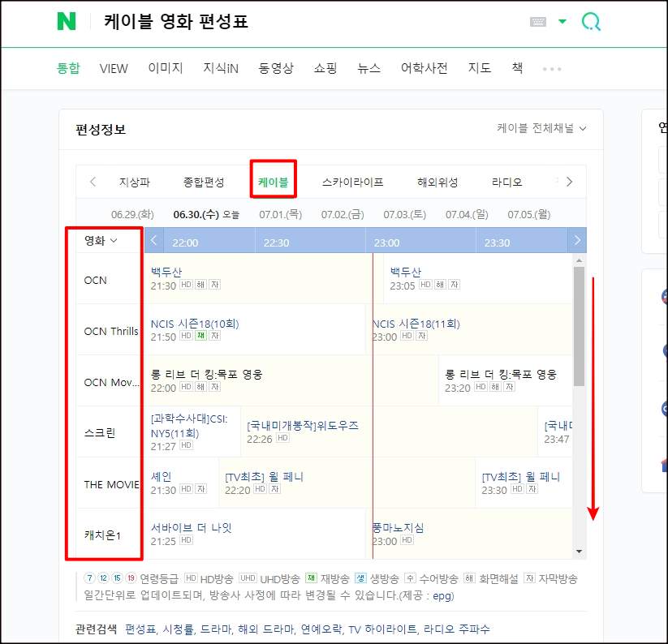The width and height of the screenshot is (668, 644).
Task: Open NCIS 시즌18(11회) program
Action: (416, 324)
